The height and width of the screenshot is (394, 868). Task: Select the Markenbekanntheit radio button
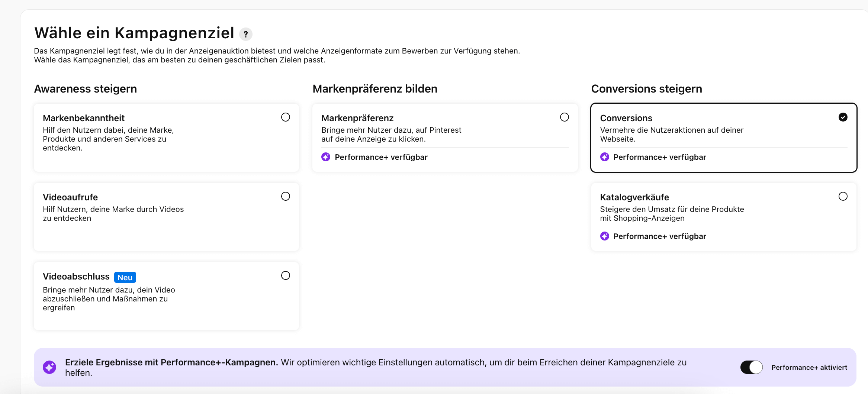(286, 117)
